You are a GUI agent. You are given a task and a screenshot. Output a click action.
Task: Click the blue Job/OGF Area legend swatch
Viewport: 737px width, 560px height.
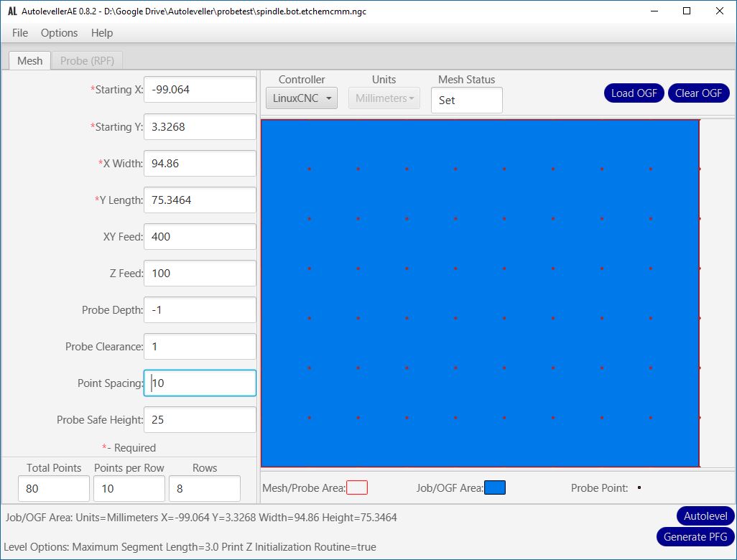coord(495,488)
